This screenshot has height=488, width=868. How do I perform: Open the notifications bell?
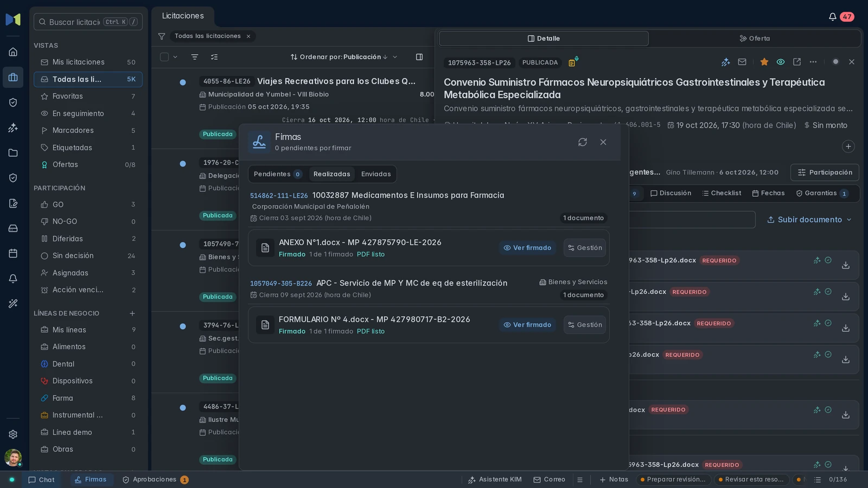tap(832, 17)
